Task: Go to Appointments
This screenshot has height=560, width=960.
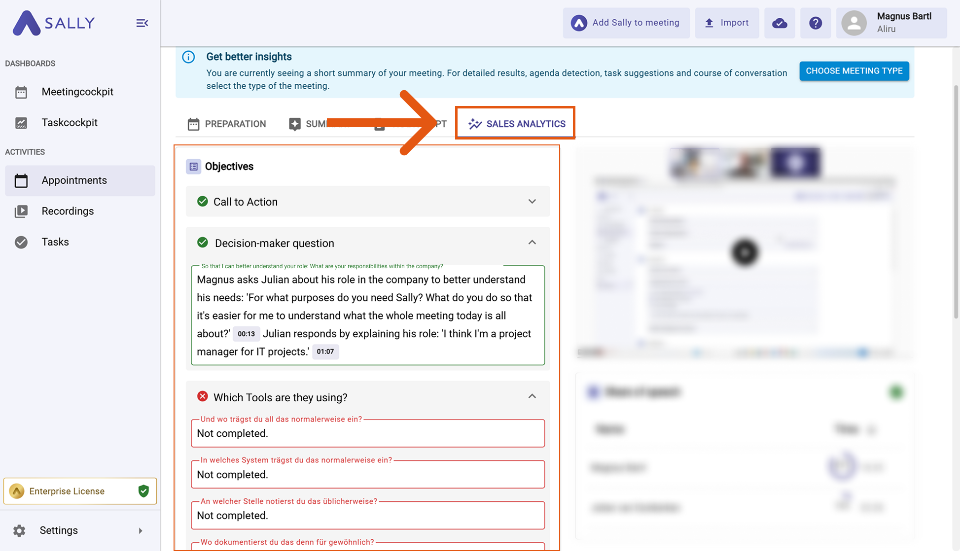Action: pyautogui.click(x=80, y=180)
